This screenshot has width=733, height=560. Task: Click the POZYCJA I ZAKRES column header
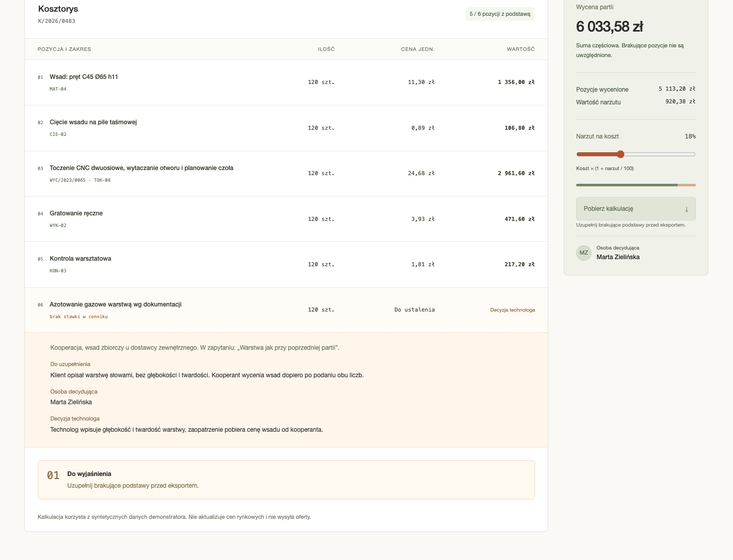point(64,49)
